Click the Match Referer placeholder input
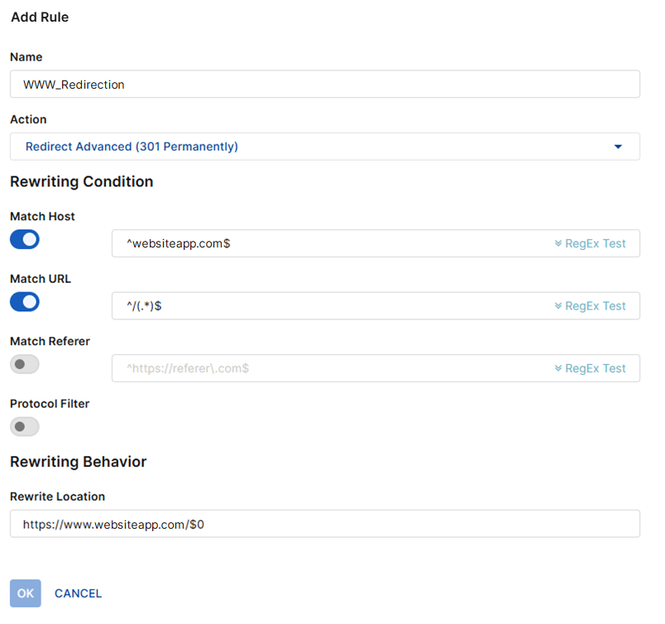 pos(330,369)
